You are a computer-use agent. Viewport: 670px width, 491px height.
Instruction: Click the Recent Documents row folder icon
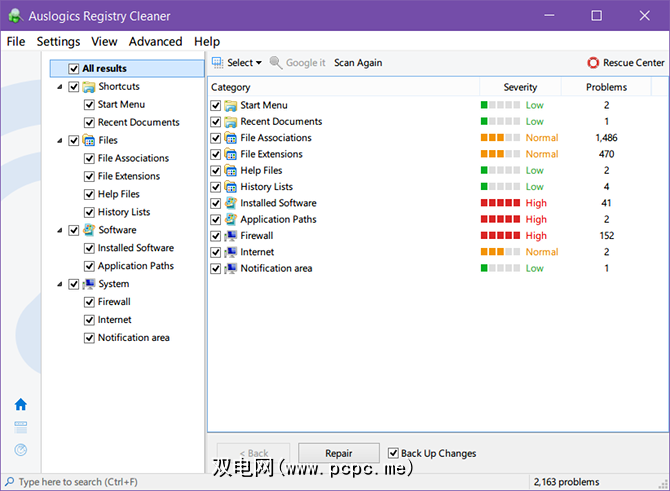231,122
